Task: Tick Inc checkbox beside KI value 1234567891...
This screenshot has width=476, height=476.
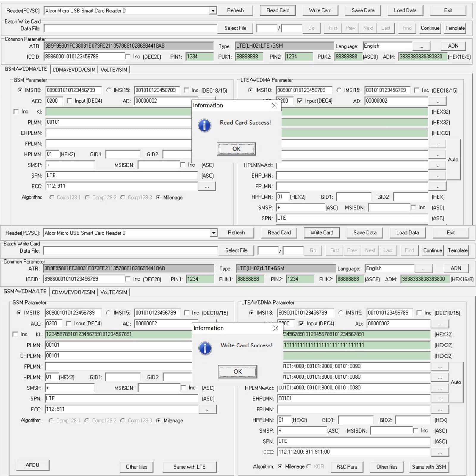Action: 15,334
